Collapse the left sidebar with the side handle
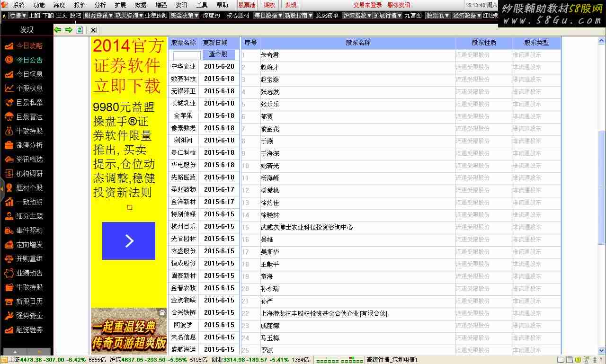The width and height of the screenshot is (606, 364). click(2, 188)
